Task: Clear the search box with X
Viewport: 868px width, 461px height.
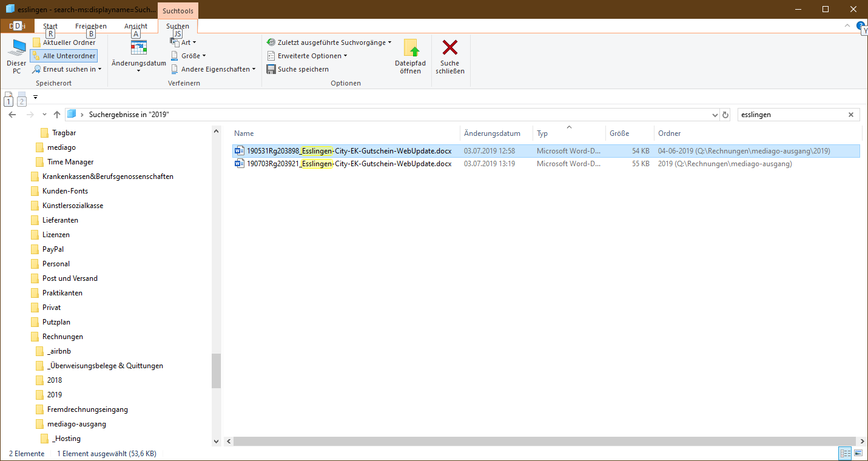Action: coord(851,114)
